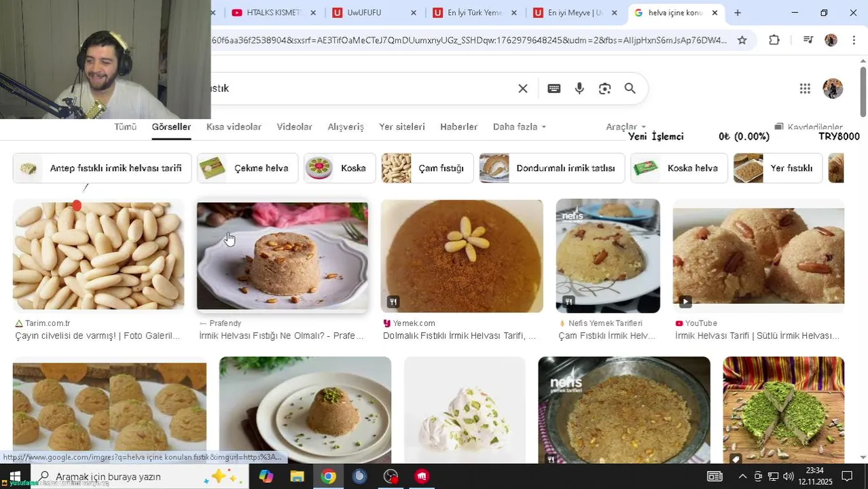Open the Prafendy irmik helvası image

283,256
